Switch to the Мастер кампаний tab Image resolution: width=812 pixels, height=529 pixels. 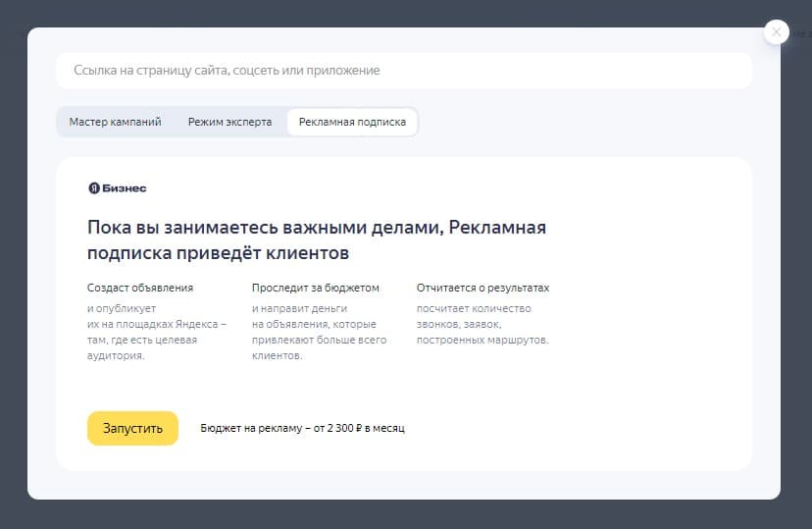116,122
